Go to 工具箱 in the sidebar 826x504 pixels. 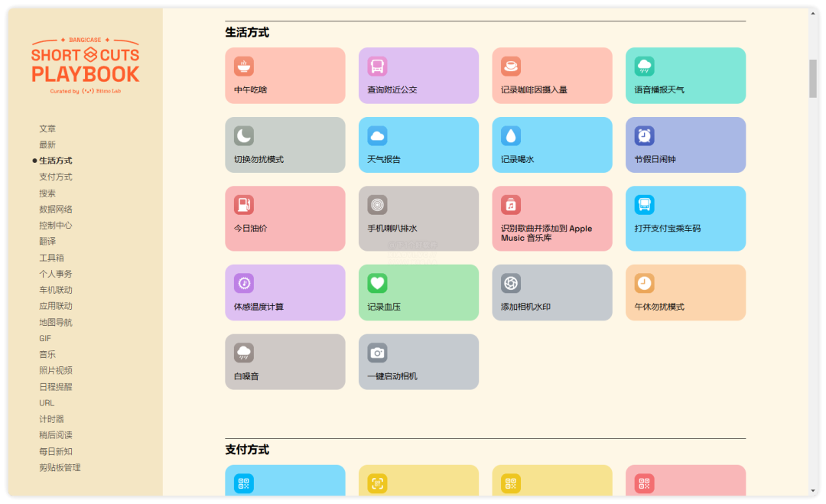tap(52, 258)
